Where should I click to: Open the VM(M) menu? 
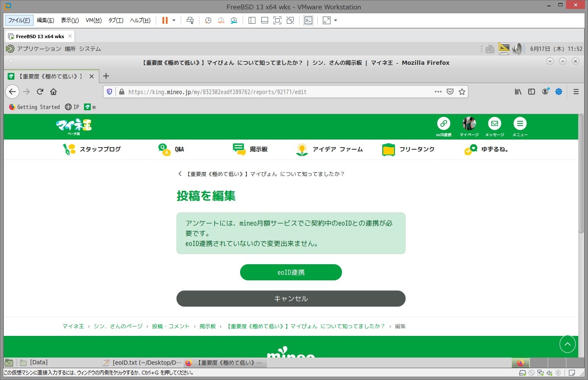point(93,20)
